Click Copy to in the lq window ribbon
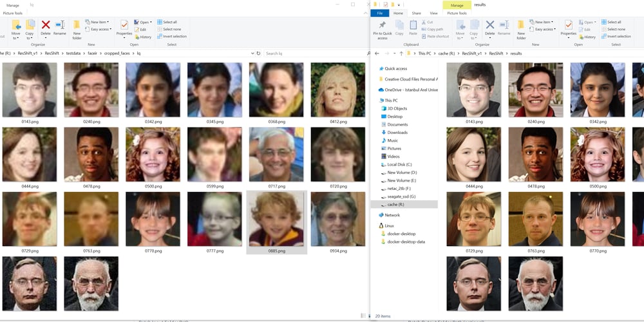Viewport: 644px width, 322px height. 30,30
